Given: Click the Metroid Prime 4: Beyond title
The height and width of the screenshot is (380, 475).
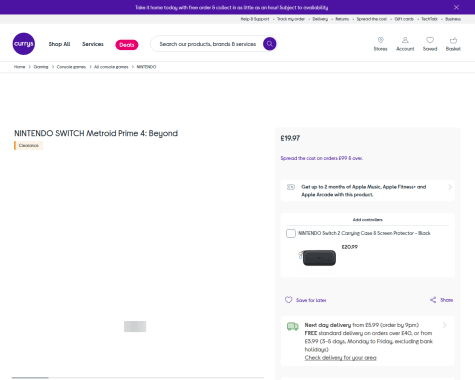Looking at the screenshot, I should pos(96,133).
